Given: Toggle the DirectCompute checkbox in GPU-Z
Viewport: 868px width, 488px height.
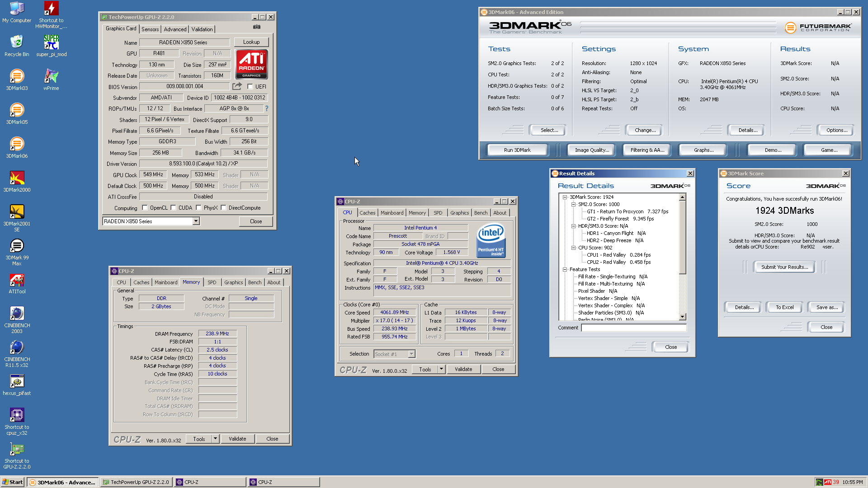Looking at the screenshot, I should pyautogui.click(x=223, y=208).
